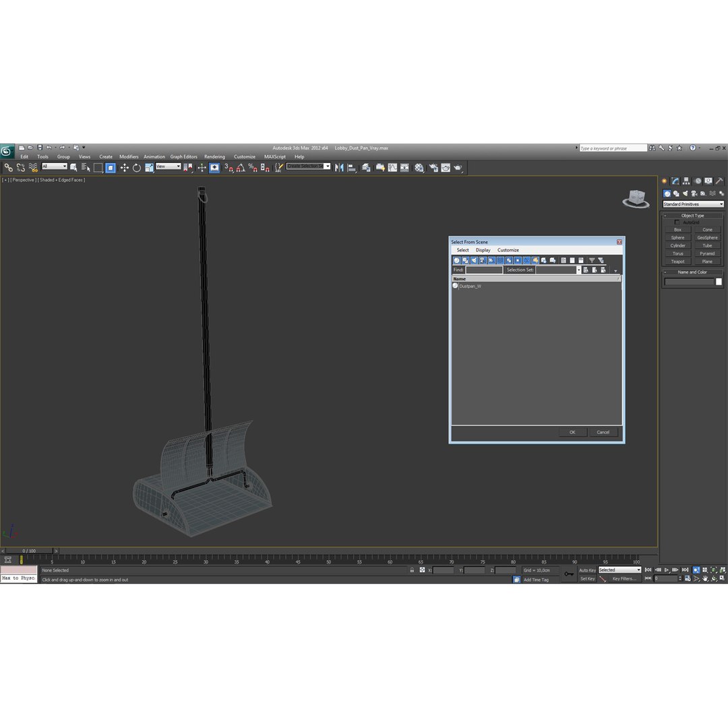The width and height of the screenshot is (728, 728).
Task: Toggle 3D Snaps
Action: pyautogui.click(x=229, y=168)
